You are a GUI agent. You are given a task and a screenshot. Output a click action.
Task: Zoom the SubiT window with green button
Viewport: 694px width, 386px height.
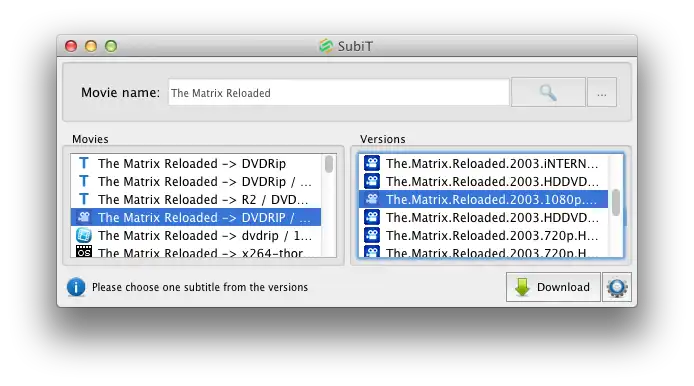111,46
